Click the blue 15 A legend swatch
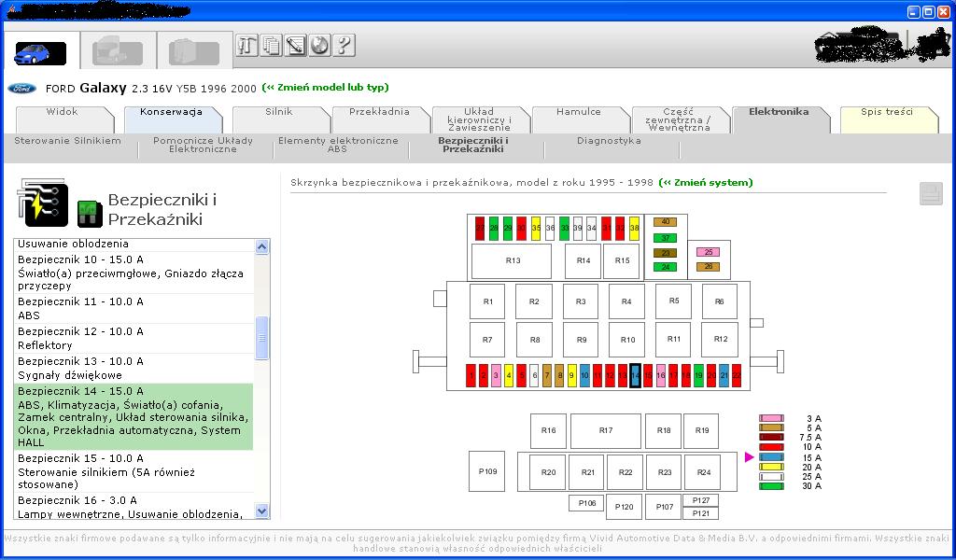 coord(771,457)
